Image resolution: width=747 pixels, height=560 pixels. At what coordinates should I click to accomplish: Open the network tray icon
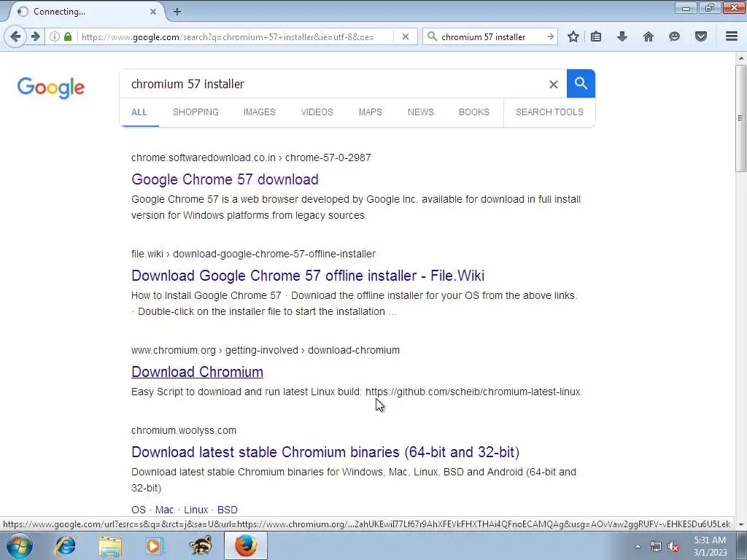[656, 547]
